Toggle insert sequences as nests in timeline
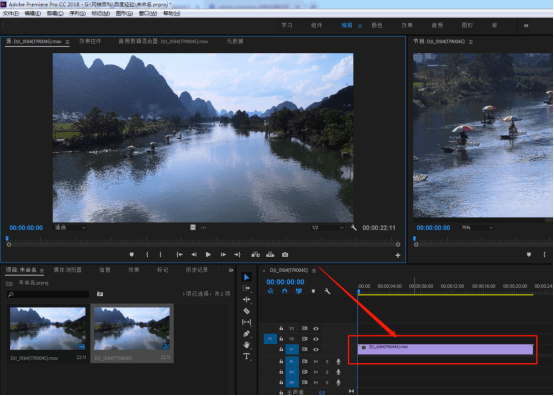 tap(270, 291)
